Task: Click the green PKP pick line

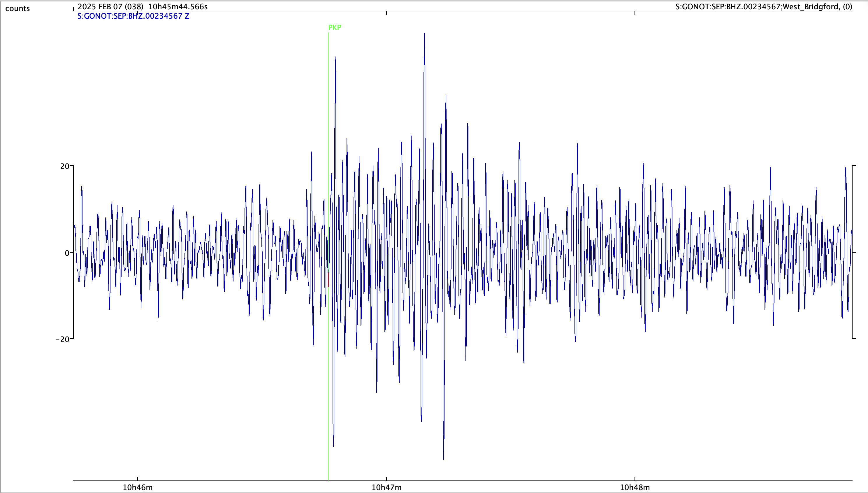Action: coord(328,256)
